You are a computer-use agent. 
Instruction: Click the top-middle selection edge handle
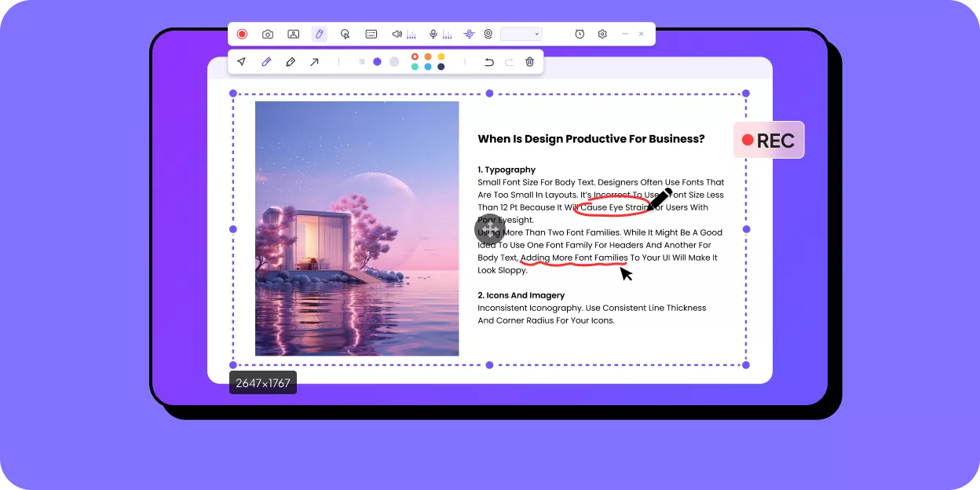coord(489,93)
